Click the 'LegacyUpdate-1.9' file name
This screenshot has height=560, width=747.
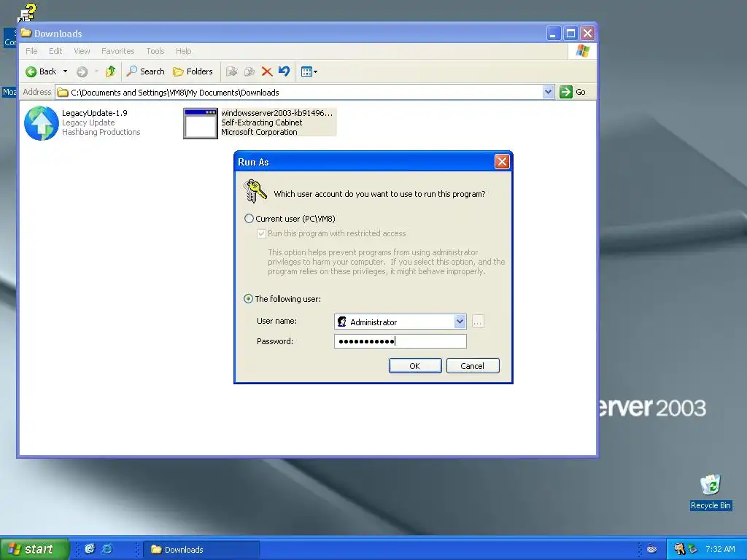click(x=95, y=113)
